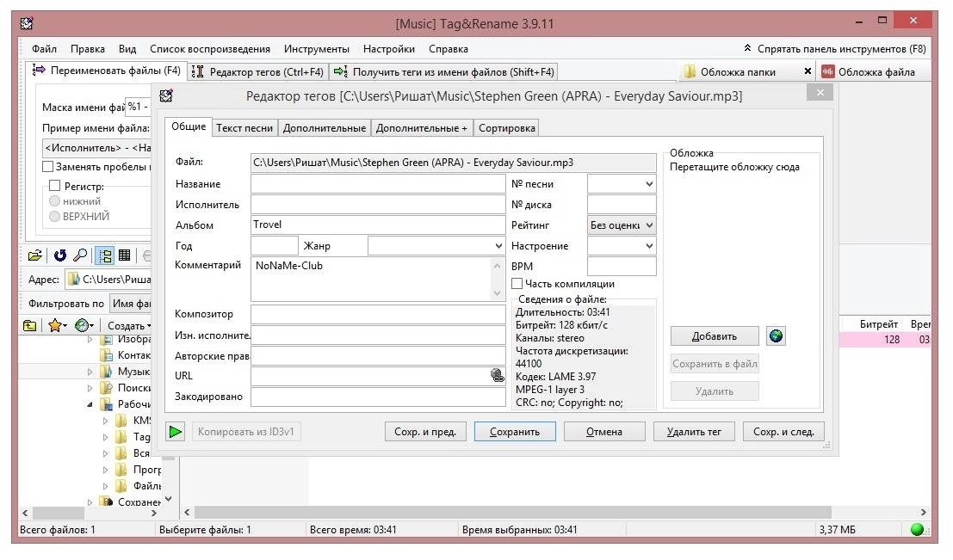Screen dimensions: 953x560
Task: Enable the Часть компиляции checkbox
Action: (x=517, y=284)
